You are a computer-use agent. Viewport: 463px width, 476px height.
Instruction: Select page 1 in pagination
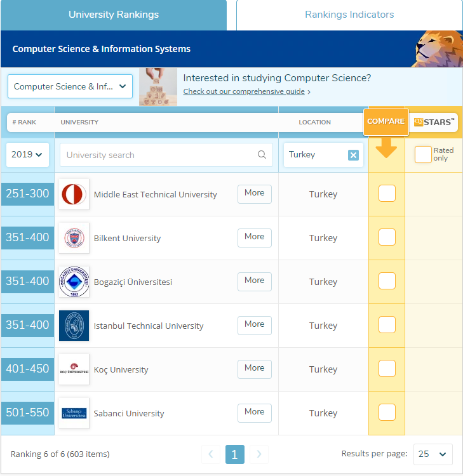pyautogui.click(x=235, y=454)
